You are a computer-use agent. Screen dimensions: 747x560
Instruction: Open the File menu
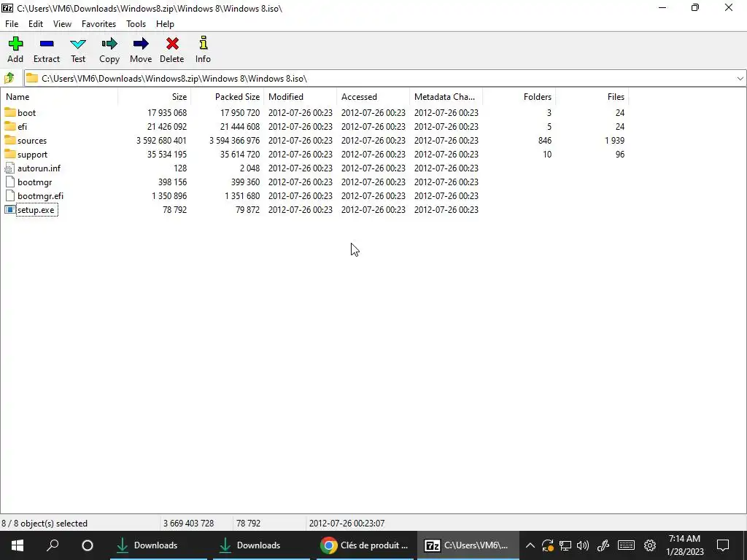click(12, 24)
